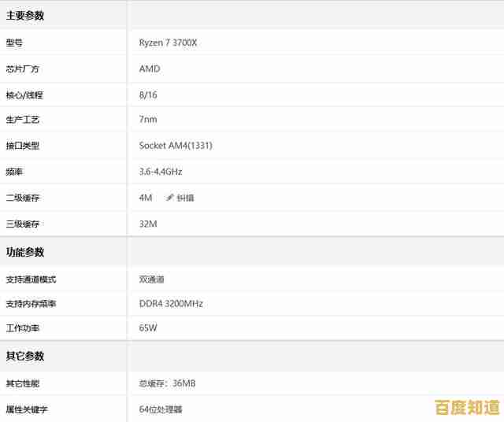This screenshot has height=422, width=504.
Task: Select the 功能参数 section header
Action: point(25,252)
